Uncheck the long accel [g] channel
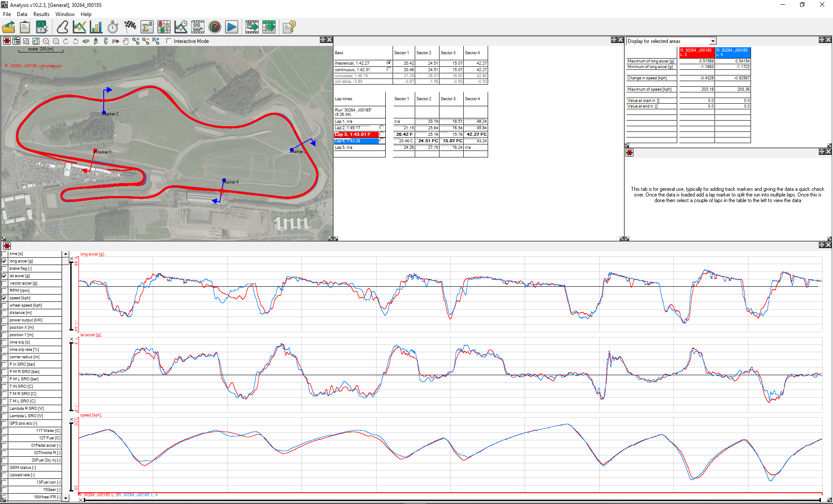Screen dimensions: 833x504 (x=4, y=261)
